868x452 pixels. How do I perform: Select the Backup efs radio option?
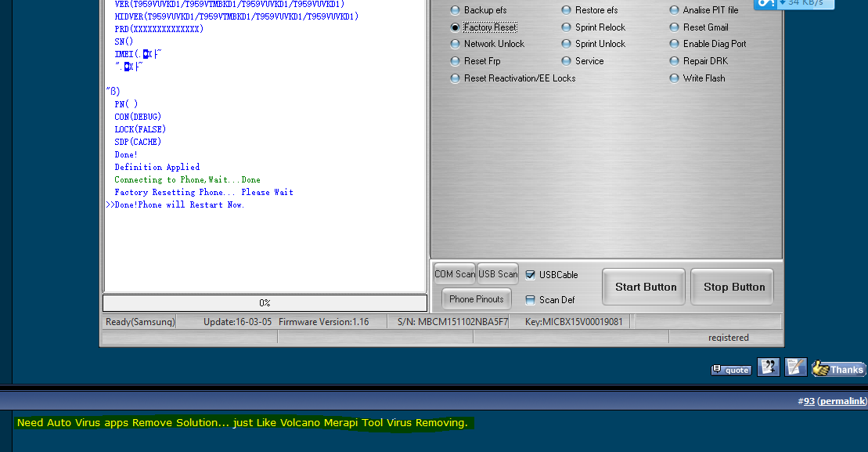tap(455, 10)
